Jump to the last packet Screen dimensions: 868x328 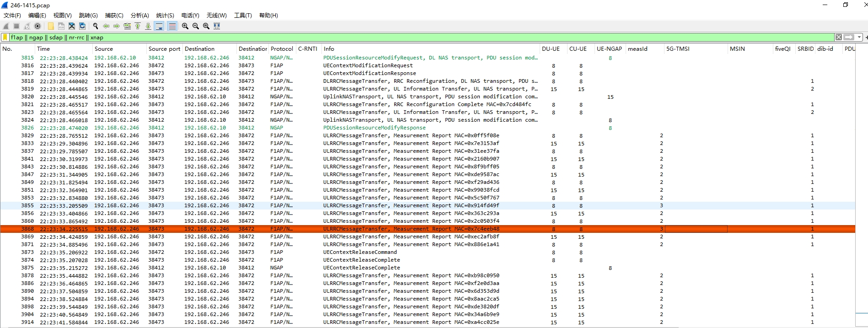click(x=148, y=26)
